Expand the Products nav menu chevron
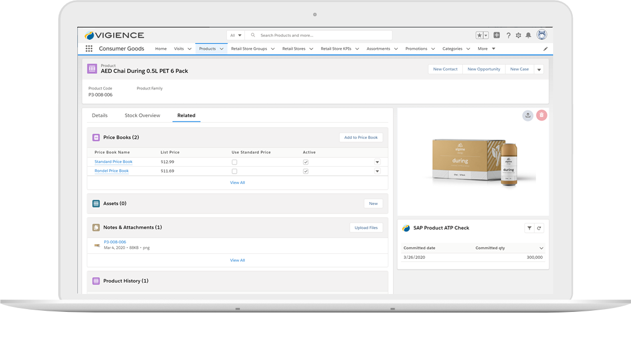The height and width of the screenshot is (364, 631). pyautogui.click(x=222, y=49)
